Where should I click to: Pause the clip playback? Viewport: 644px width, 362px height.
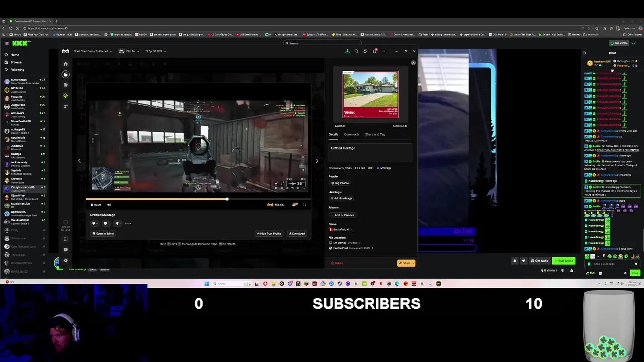92,205
